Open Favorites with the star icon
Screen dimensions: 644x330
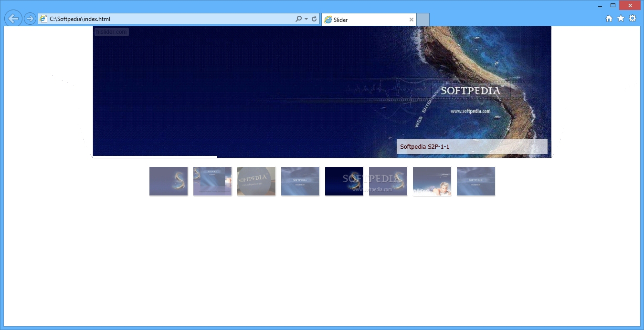[621, 19]
